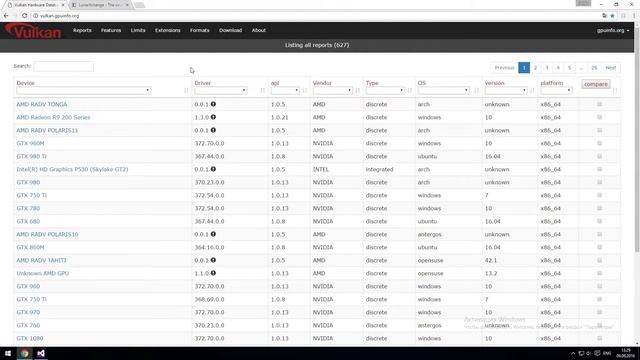Open Visual Studio from the taskbar
The width and height of the screenshot is (640, 360).
pyautogui.click(x=41, y=353)
